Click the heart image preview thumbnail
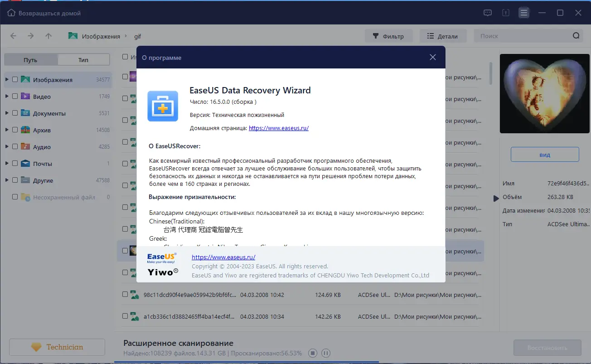591x364 pixels. pyautogui.click(x=544, y=93)
